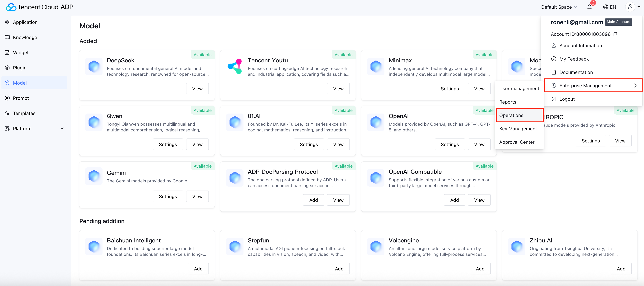Viewport: 644px width, 286px height.
Task: Click the globe language icon
Action: click(606, 7)
